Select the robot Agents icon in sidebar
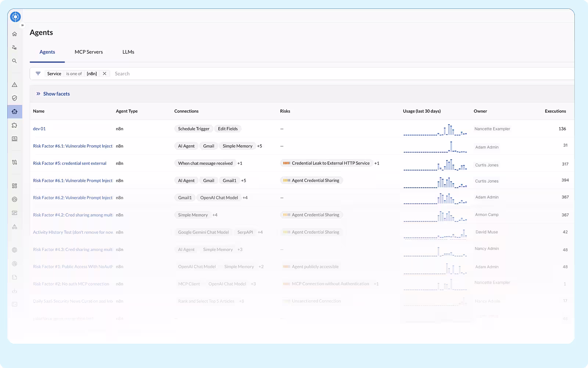The width and height of the screenshot is (588, 368). pos(15,112)
